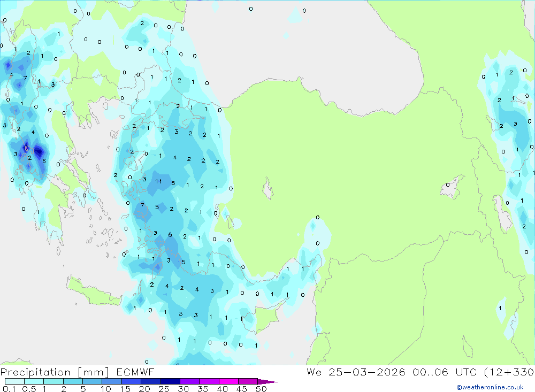Image resolution: width=535 pixels, height=392 pixels.
Task: Click the '(12+330' forecast offset text
Action: [509, 372]
